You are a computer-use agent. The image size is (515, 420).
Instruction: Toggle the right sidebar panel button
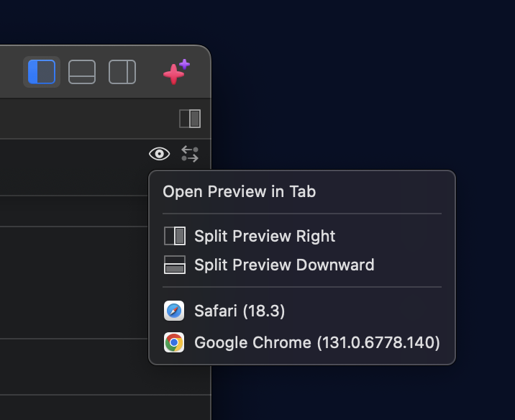point(122,72)
